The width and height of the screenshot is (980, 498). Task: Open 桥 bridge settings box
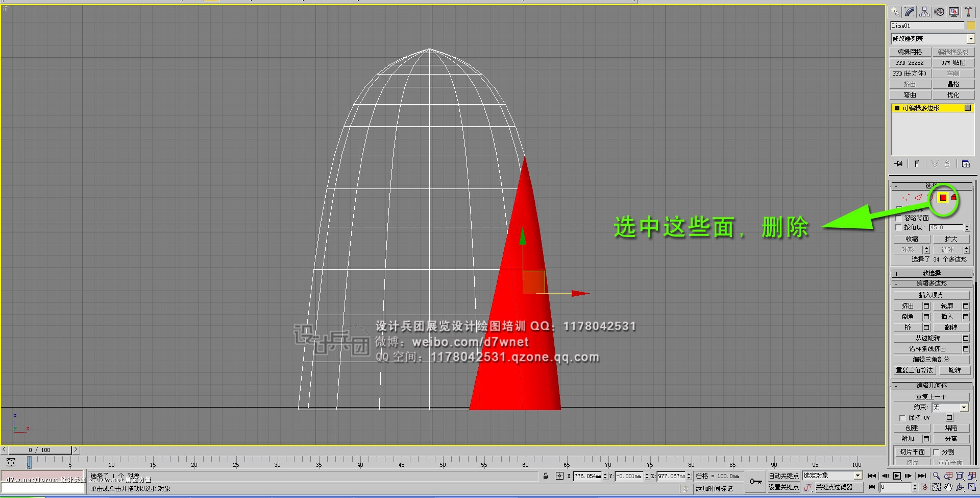(x=926, y=327)
